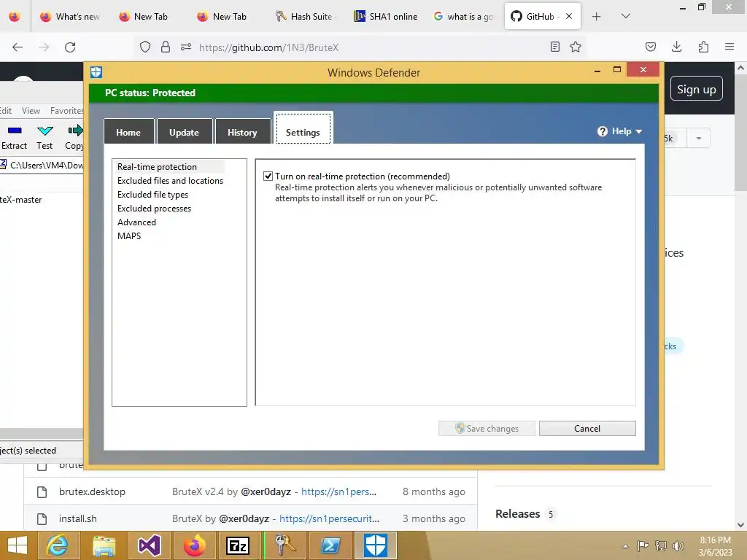747x560 pixels.
Task: Open site permissions icon in address bar
Action: pyautogui.click(x=186, y=47)
